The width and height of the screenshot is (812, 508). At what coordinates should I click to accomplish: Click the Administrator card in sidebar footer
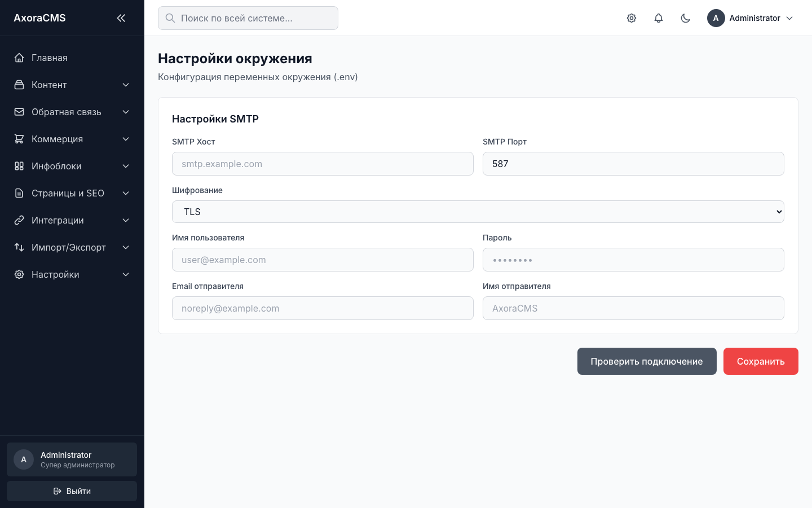[x=72, y=459]
